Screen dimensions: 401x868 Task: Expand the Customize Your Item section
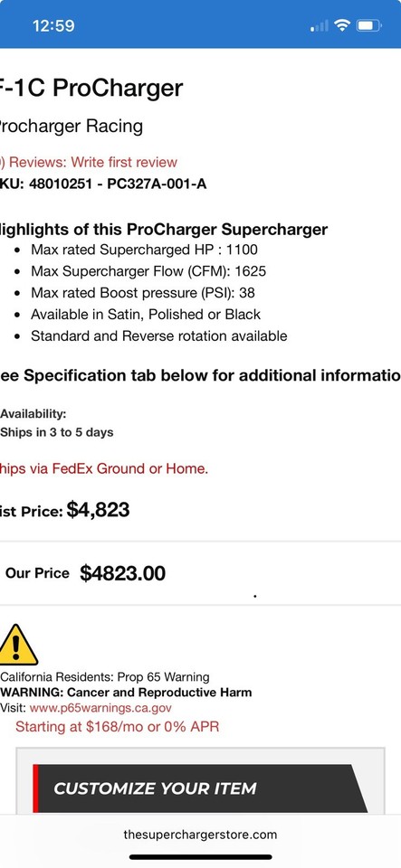pos(199,788)
